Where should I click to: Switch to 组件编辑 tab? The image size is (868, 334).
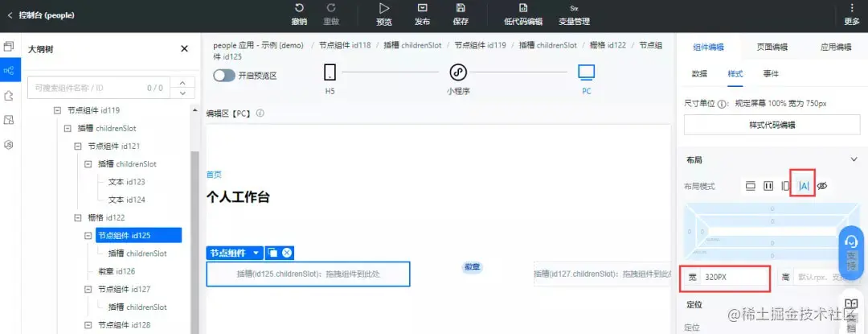point(709,47)
